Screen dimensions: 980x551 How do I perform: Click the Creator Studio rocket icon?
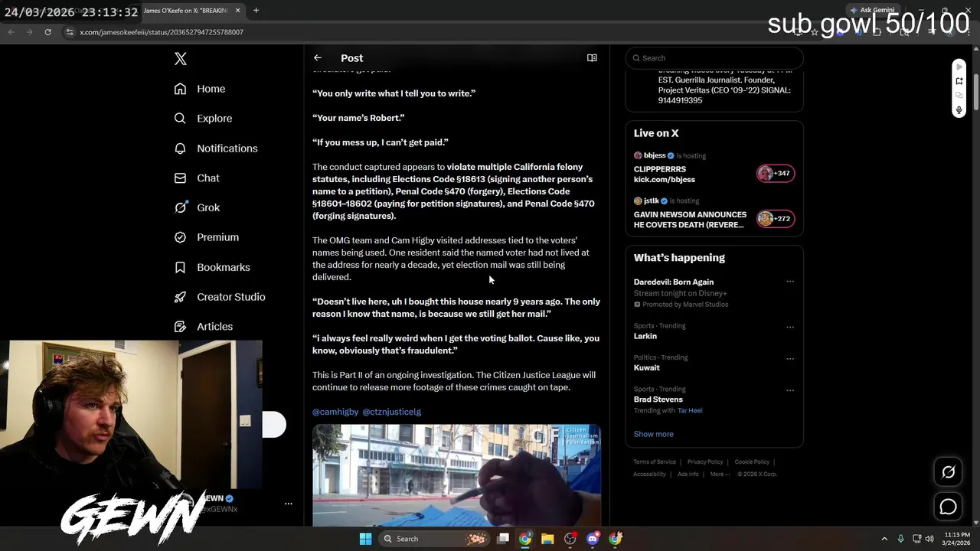coord(180,297)
